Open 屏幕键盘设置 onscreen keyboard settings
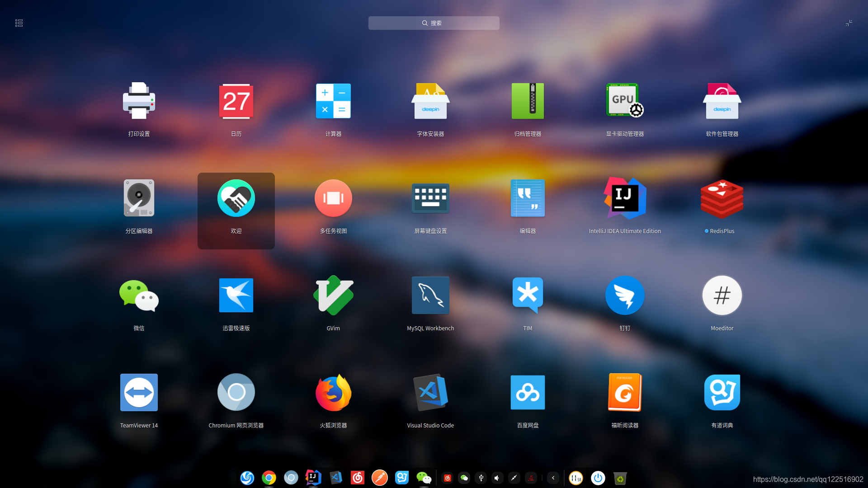 [430, 198]
